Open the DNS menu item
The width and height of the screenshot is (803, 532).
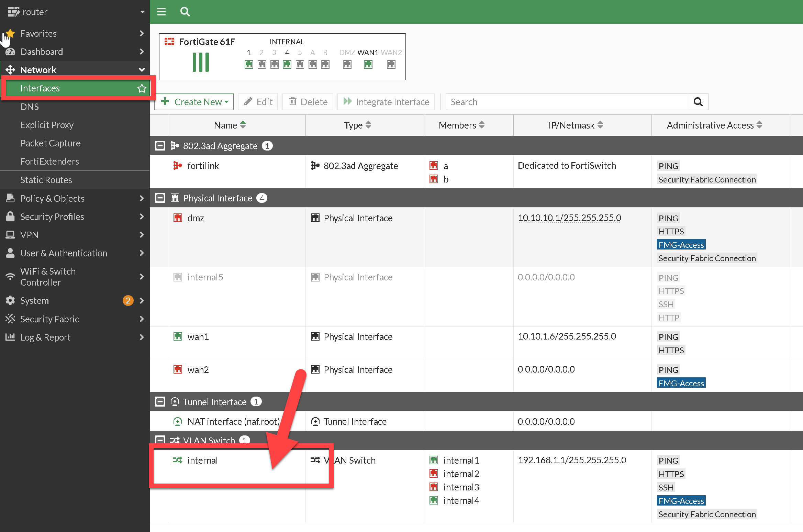coord(30,107)
